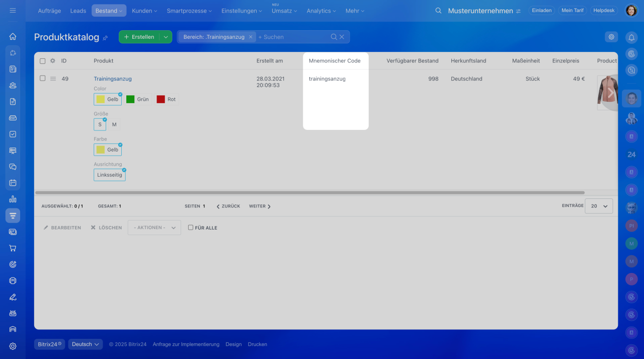
Task: Expand the Kunden menu
Action: [x=144, y=11]
